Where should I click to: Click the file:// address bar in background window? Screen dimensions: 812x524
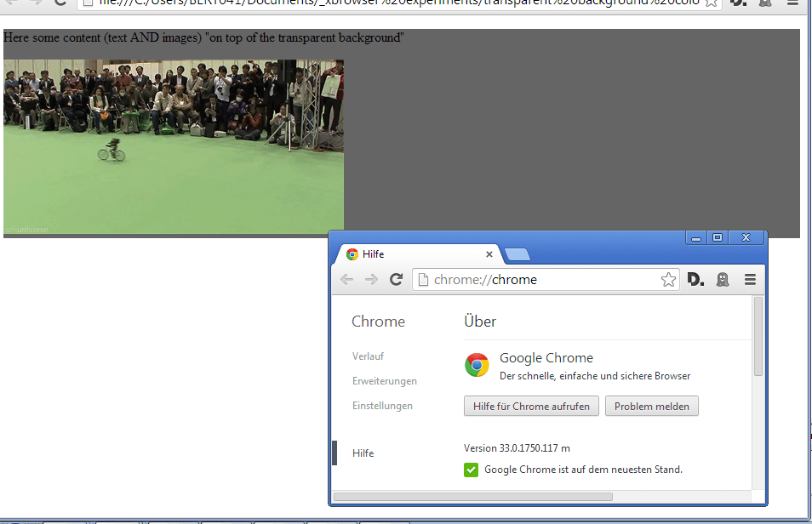click(398, 3)
